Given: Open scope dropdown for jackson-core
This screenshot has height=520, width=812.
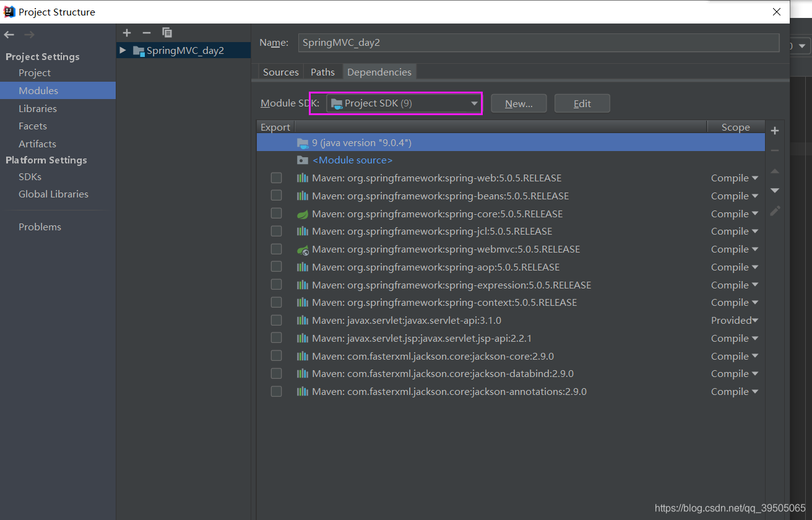Looking at the screenshot, I should 735,357.
